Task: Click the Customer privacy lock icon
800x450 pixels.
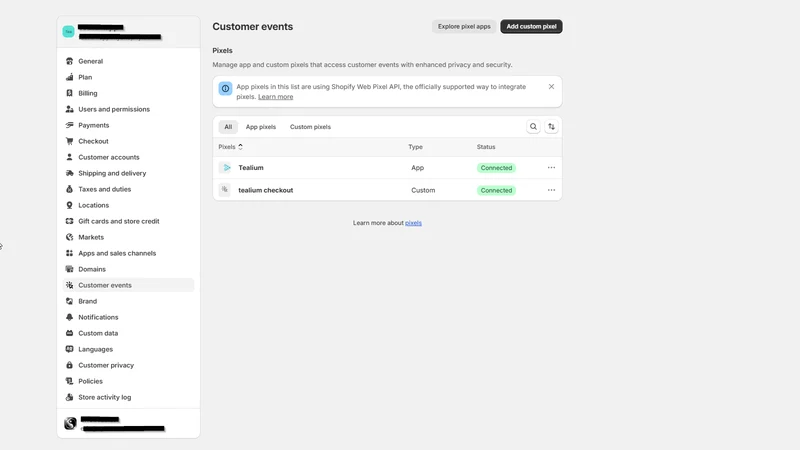Action: [69, 365]
